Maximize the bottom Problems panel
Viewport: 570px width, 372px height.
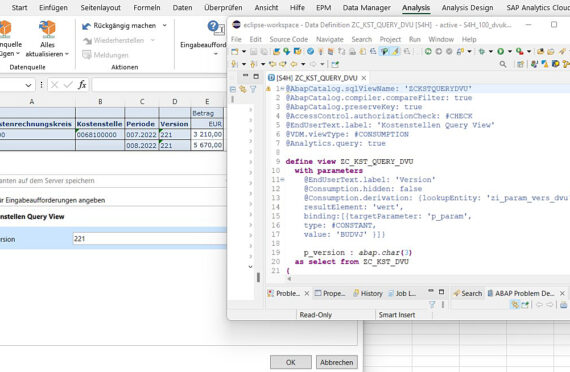(441, 292)
